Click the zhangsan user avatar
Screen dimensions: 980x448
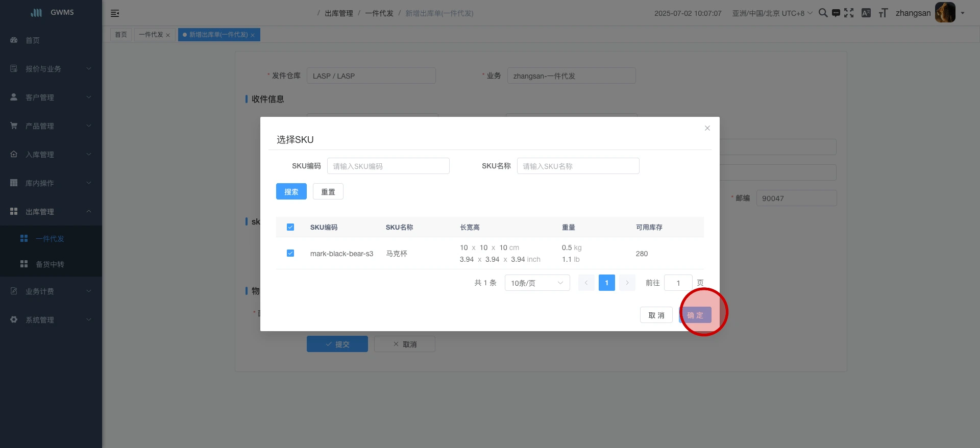pos(945,13)
